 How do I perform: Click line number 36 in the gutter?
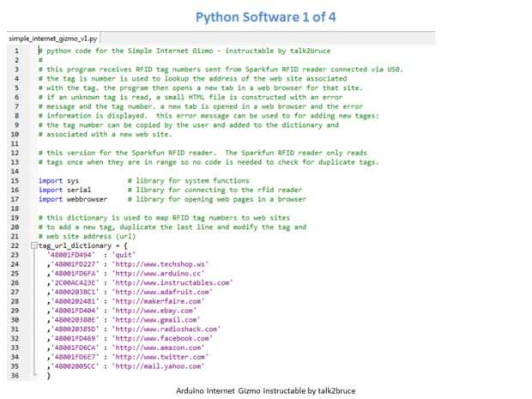(15, 375)
